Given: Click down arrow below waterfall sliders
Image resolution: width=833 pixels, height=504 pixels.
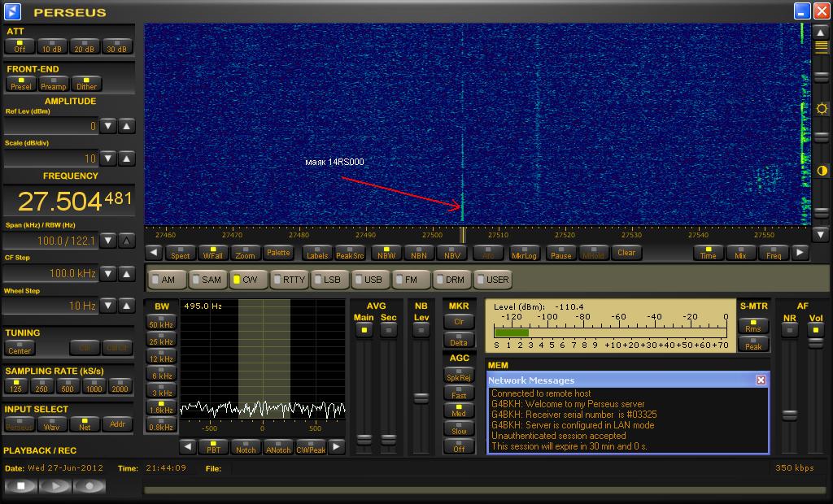Looking at the screenshot, I should click(x=821, y=233).
